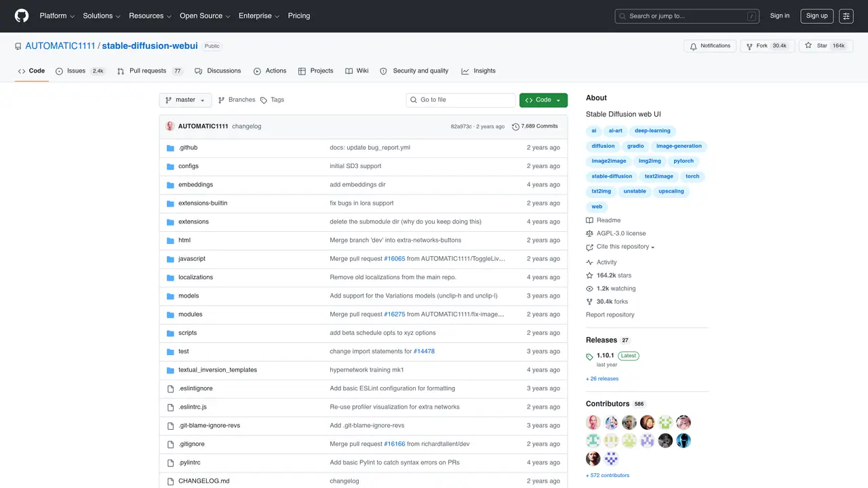Viewport: 868px width, 488px height.
Task: Click the .gitignore file icon
Action: (171, 444)
